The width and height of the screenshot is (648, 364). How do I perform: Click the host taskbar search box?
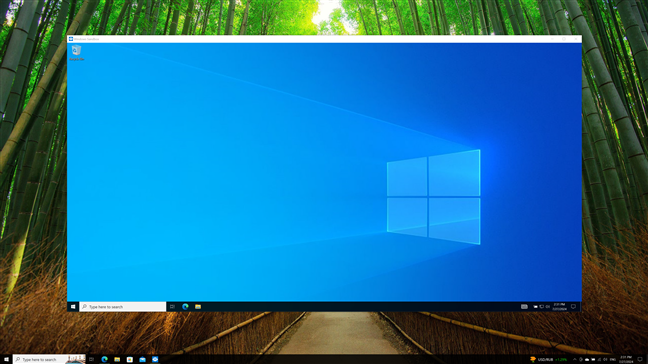tap(49, 359)
